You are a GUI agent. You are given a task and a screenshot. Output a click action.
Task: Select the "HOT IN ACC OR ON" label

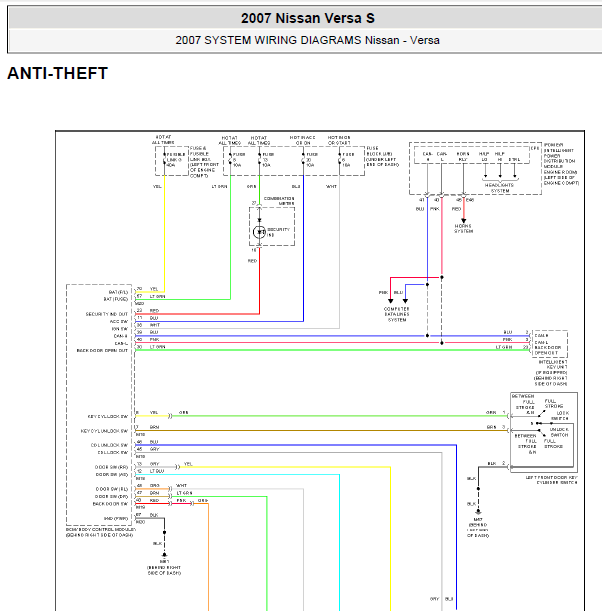click(x=302, y=140)
